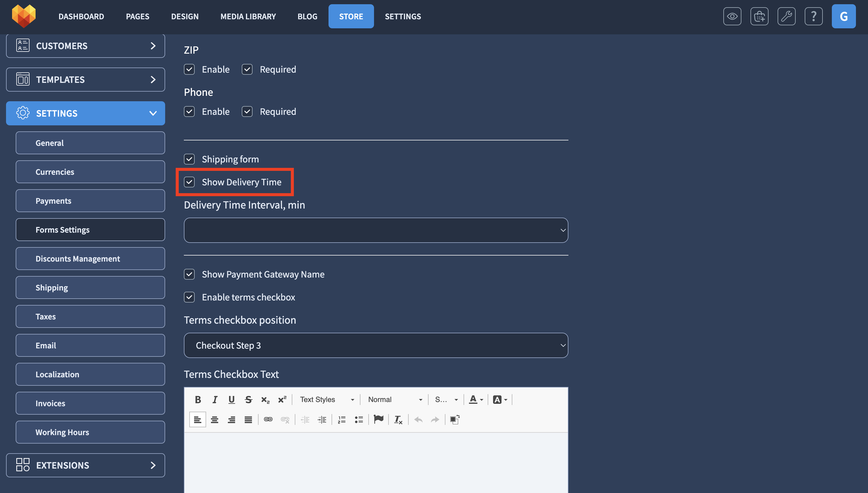
Task: Toggle the Phone Required checkbox
Action: point(247,112)
